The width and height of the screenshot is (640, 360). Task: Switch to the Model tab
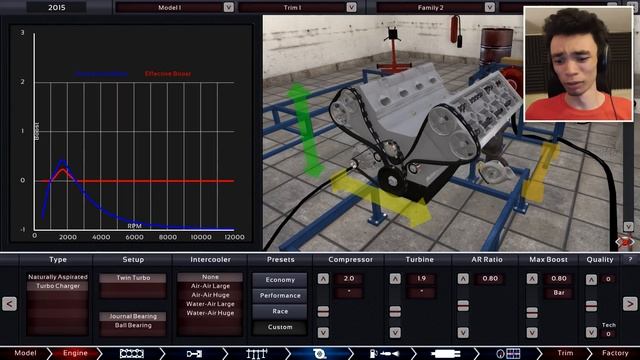pyautogui.click(x=25, y=353)
